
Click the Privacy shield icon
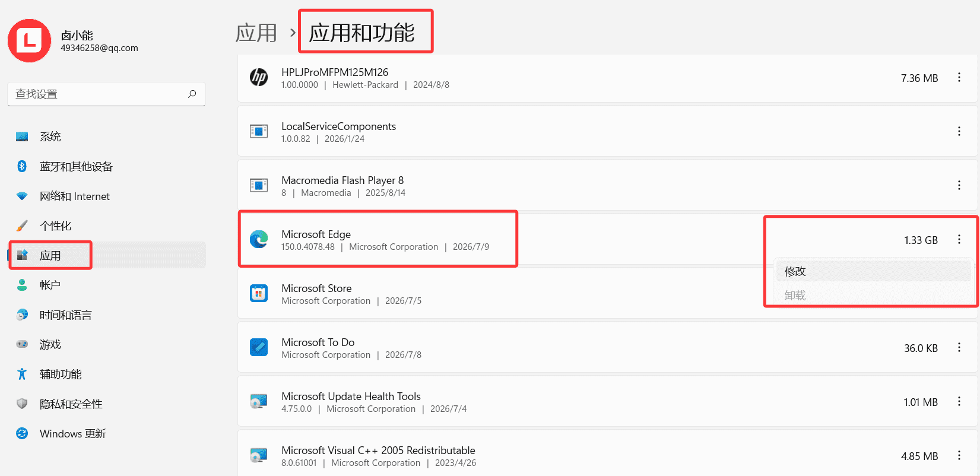click(22, 404)
